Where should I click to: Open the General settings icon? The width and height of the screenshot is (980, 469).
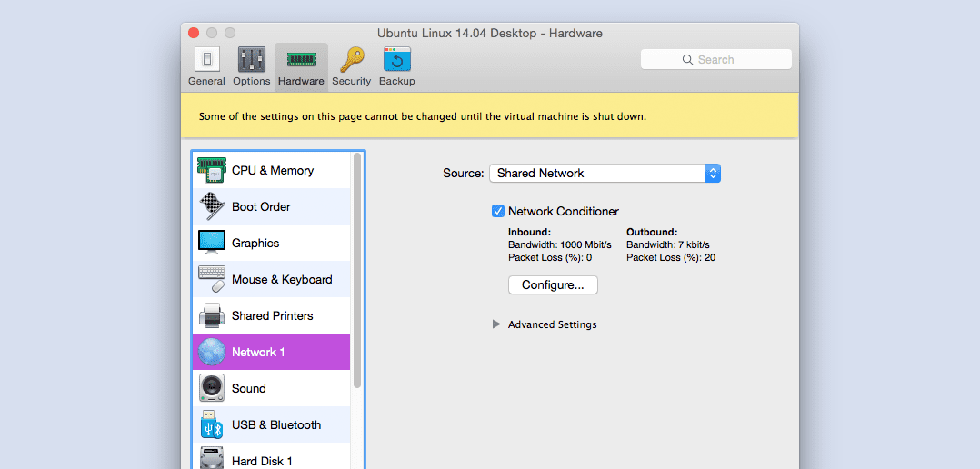(x=207, y=59)
